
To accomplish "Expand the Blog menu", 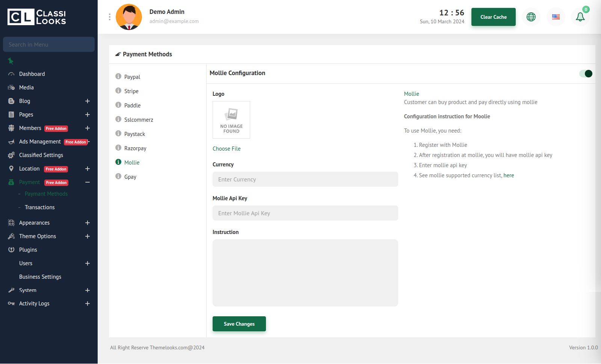I will (x=87, y=101).
